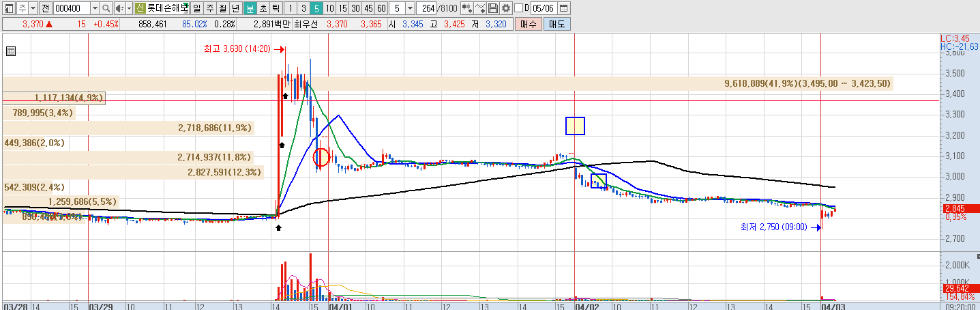This screenshot has height=310, width=980.
Task: Click the 85.02% volume ratio
Action: coord(194,24)
